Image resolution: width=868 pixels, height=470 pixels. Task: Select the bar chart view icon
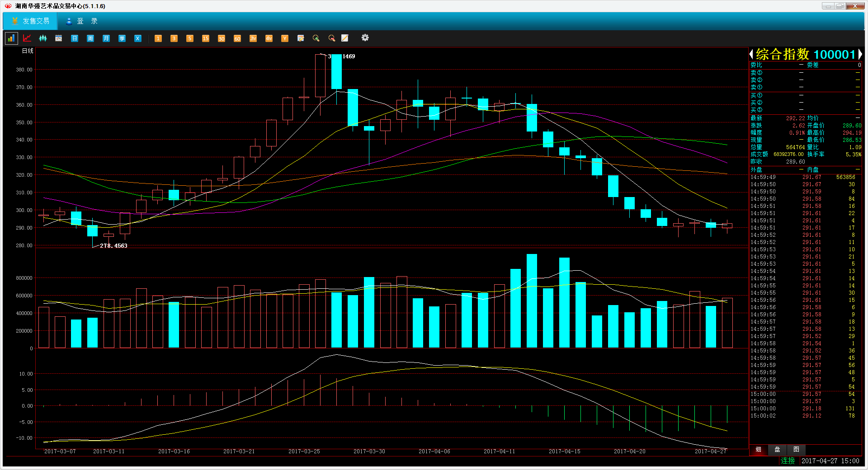coord(11,38)
